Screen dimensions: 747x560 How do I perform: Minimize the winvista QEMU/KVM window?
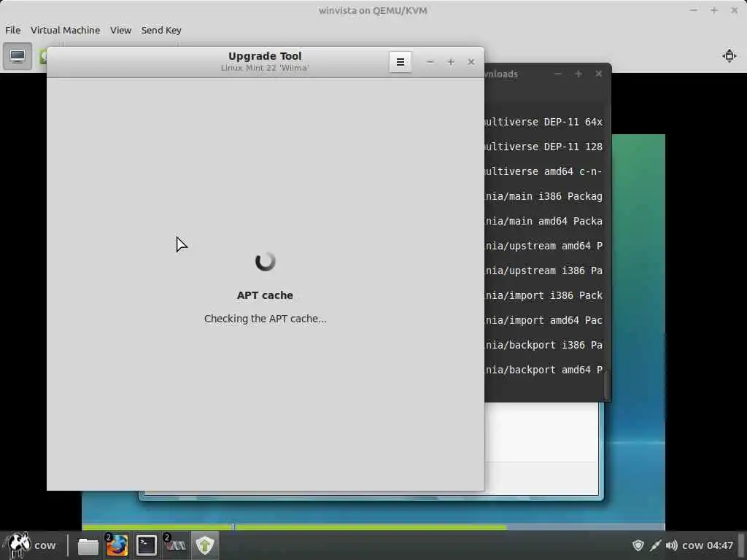point(694,10)
